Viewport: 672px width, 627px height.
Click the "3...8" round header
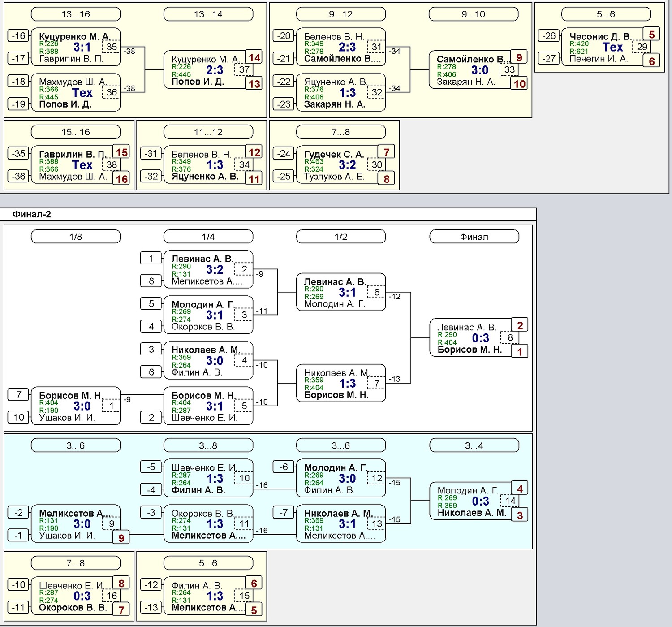208,445
